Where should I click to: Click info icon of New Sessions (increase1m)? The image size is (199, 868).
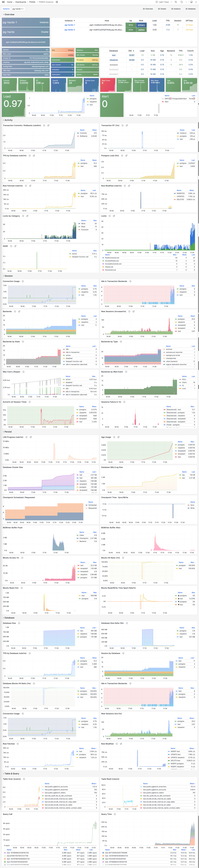pyautogui.click(x=129, y=311)
